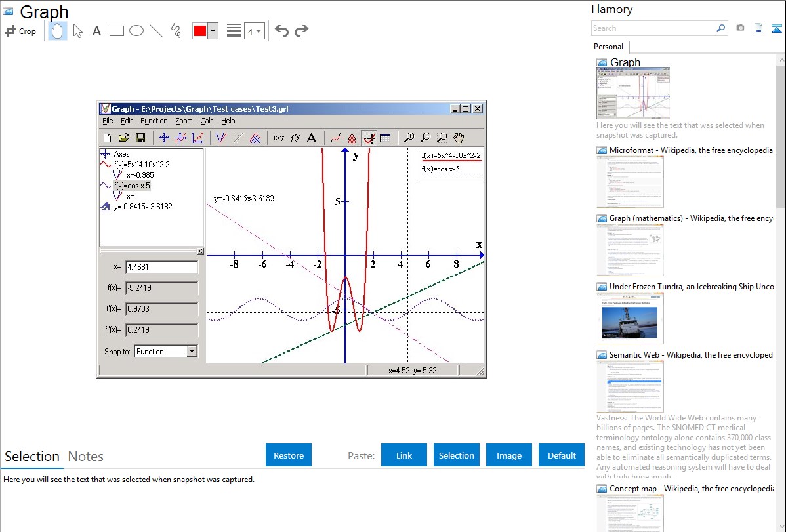The height and width of the screenshot is (532, 786).
Task: Click the magnifier icon in search box
Action: click(x=720, y=28)
